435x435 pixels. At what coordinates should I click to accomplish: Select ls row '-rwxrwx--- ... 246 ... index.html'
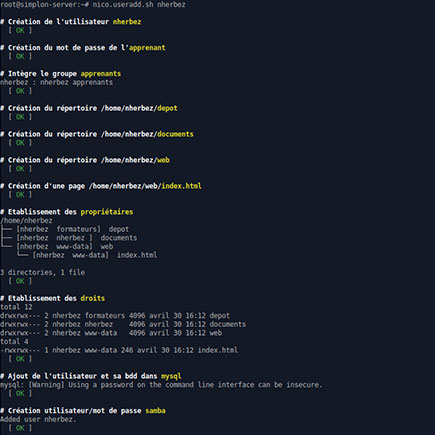pos(119,350)
